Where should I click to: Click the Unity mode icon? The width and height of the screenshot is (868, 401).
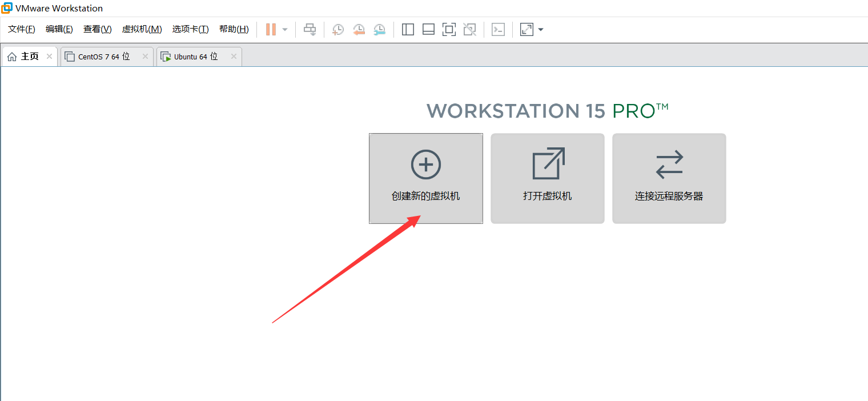469,29
